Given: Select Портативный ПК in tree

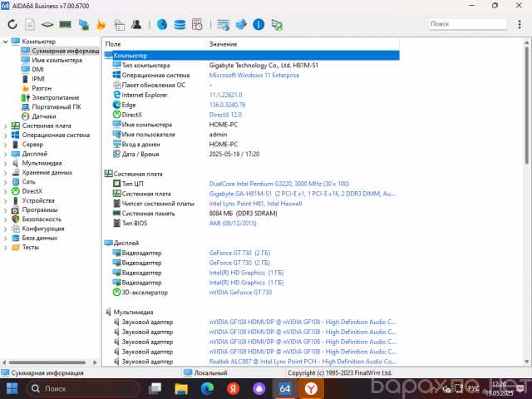Looking at the screenshot, I should click(57, 107).
